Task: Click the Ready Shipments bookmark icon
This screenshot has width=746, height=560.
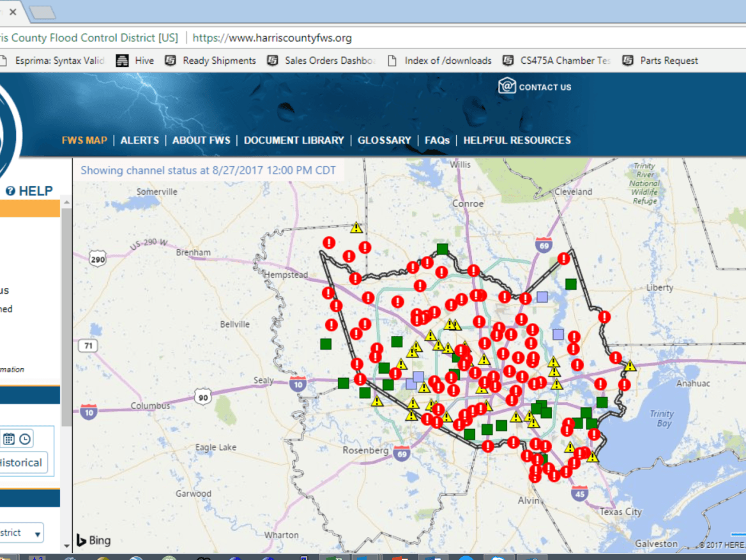Action: (171, 61)
